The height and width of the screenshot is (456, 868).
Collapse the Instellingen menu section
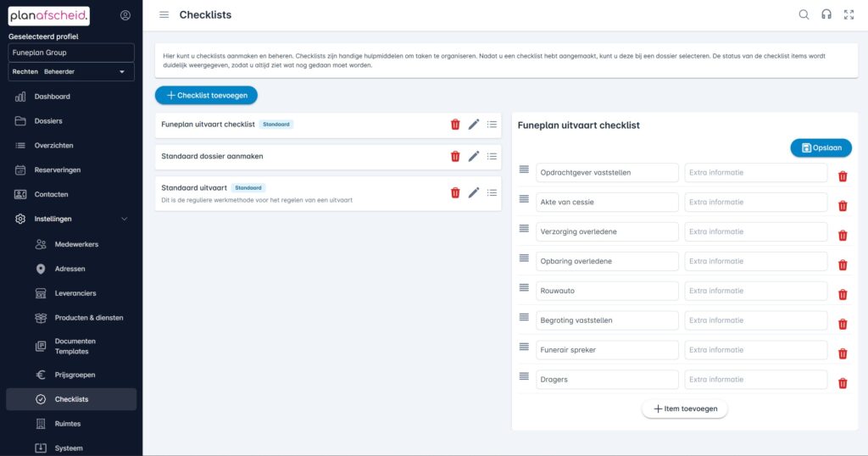click(125, 219)
